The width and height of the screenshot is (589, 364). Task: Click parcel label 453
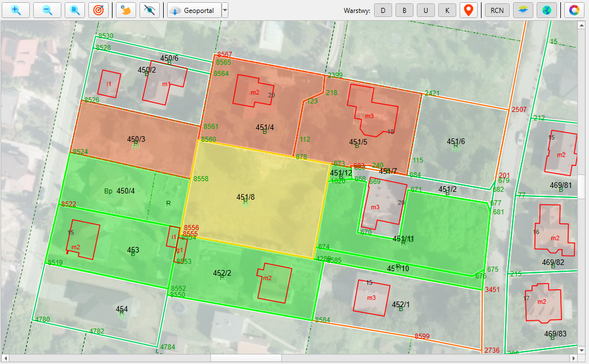coord(133,250)
